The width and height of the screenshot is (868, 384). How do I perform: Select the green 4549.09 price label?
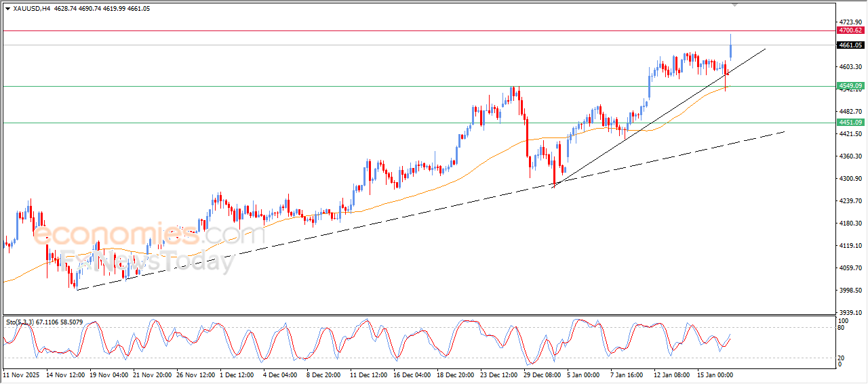point(850,86)
